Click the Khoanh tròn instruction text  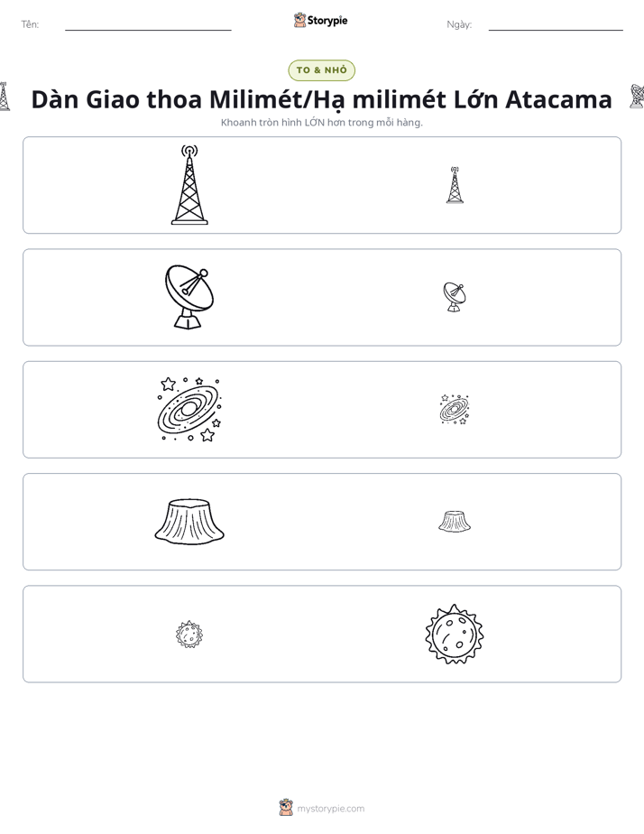[321, 123]
